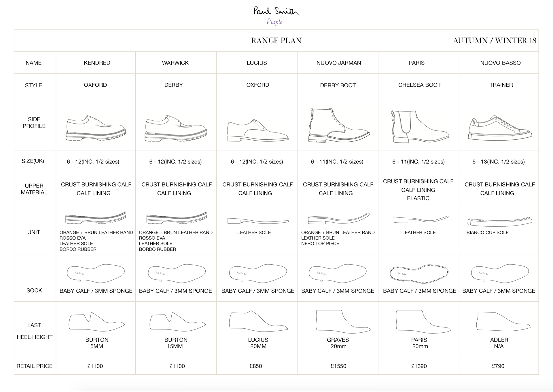The height and width of the screenshot is (392, 553).
Task: Click the Kendred oxford side profile drawing
Action: 96,128
